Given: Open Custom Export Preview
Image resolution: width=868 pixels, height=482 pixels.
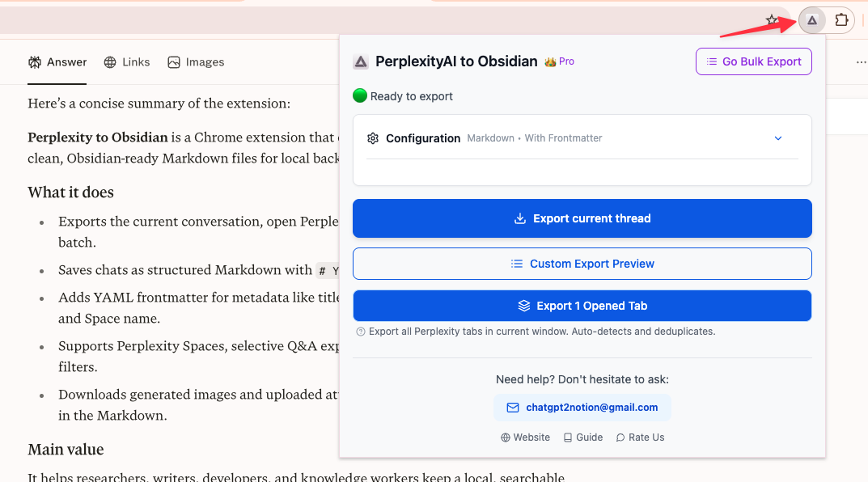Looking at the screenshot, I should [582, 264].
